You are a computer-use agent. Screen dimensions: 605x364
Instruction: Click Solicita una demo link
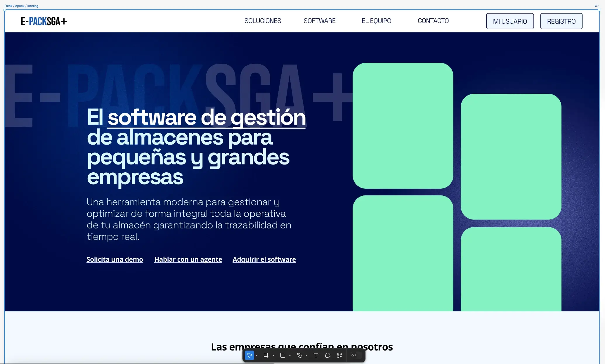[x=115, y=259]
